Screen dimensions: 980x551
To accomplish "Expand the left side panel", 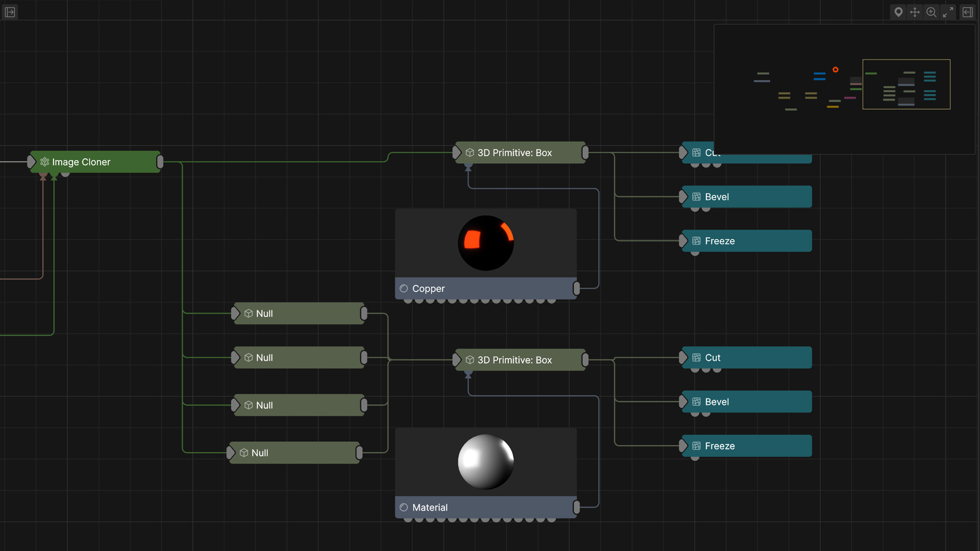I will click(10, 12).
